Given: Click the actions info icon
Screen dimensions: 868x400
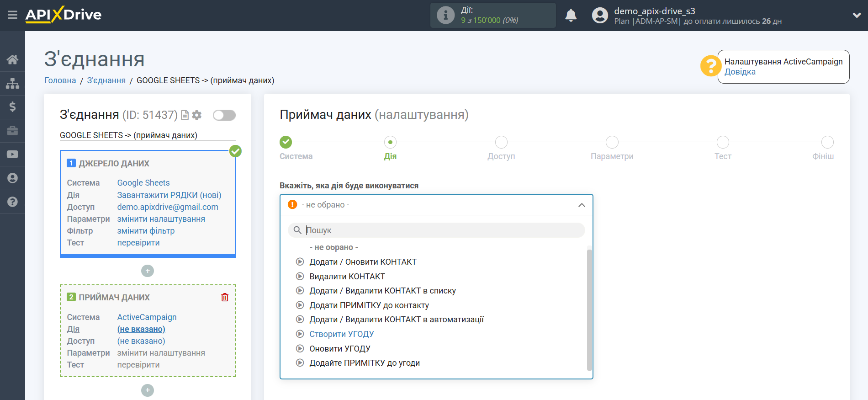Looking at the screenshot, I should pos(445,15).
